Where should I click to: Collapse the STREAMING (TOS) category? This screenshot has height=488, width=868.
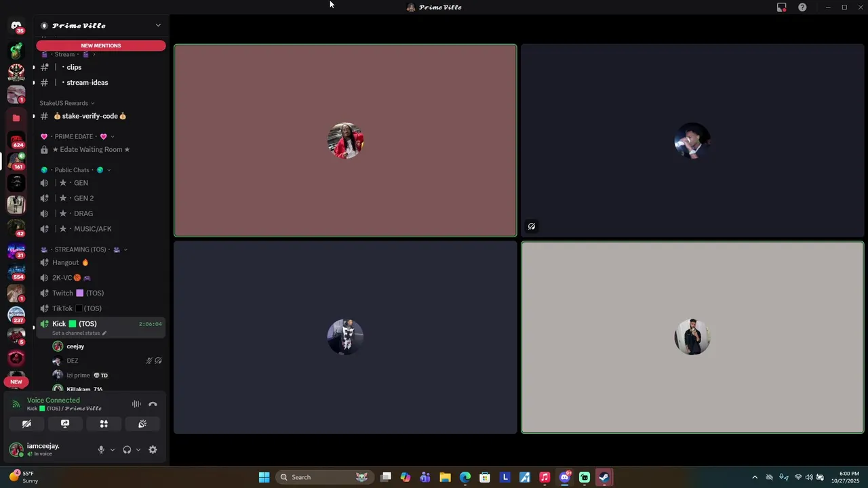(84, 249)
